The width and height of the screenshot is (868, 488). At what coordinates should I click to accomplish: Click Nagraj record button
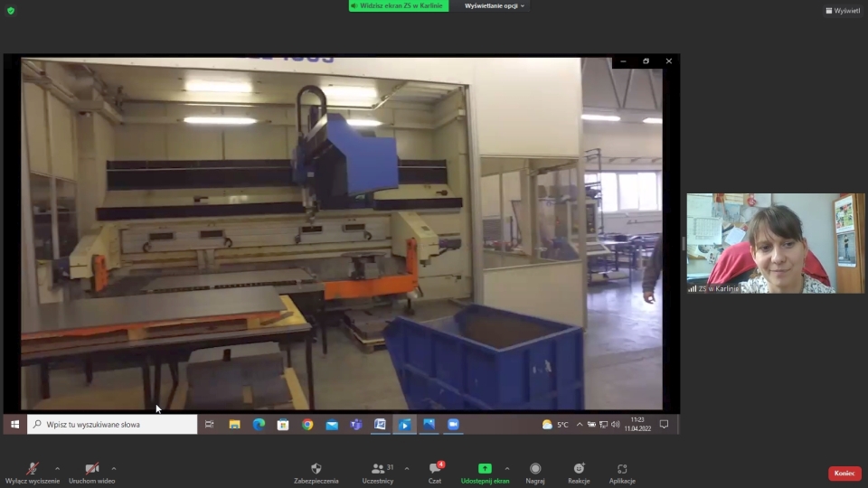click(x=535, y=473)
